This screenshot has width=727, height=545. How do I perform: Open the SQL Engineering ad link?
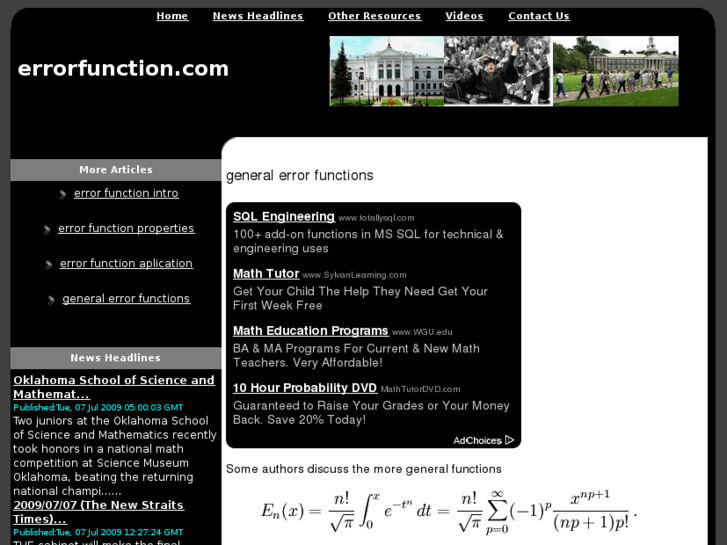coord(284,217)
